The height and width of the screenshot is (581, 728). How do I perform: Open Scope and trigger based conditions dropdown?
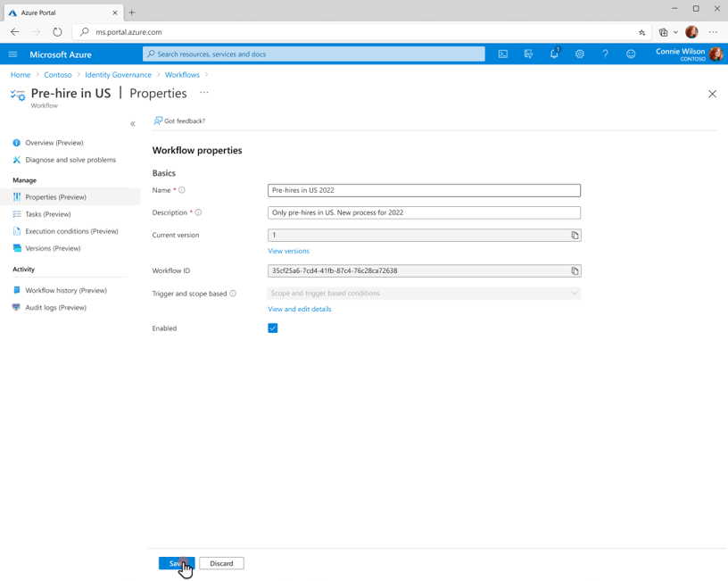point(424,294)
